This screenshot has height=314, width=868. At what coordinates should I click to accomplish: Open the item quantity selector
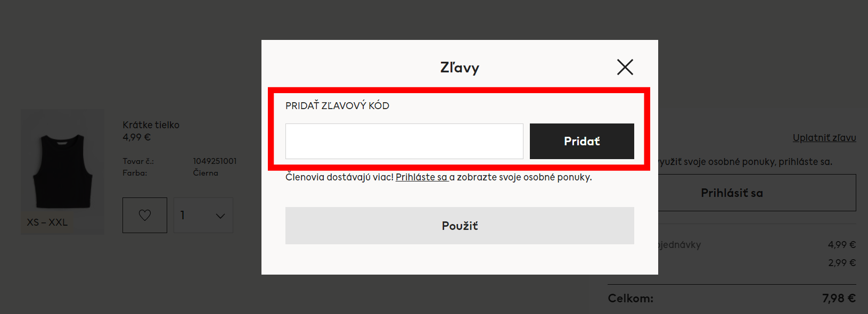pos(203,215)
